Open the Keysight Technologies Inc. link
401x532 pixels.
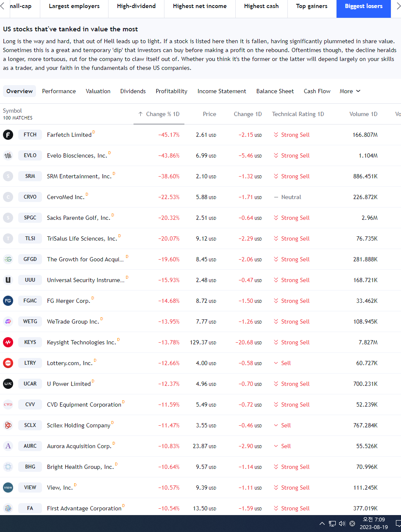tap(81, 342)
